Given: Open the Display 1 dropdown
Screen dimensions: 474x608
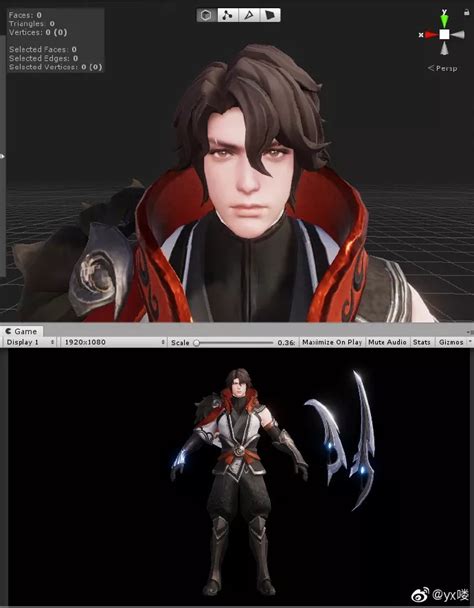Looking at the screenshot, I should 31,342.
